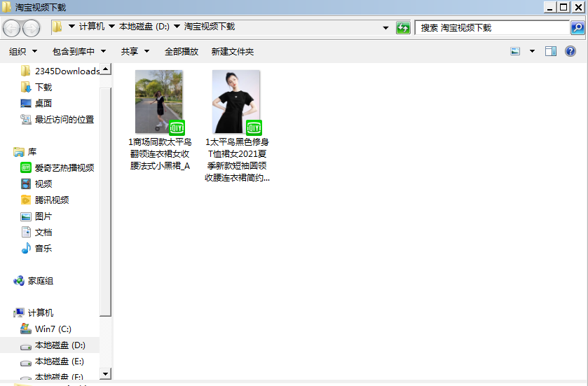Image resolution: width=588 pixels, height=386 pixels.
Task: Click the refresh button beside address bar
Action: [x=403, y=28]
